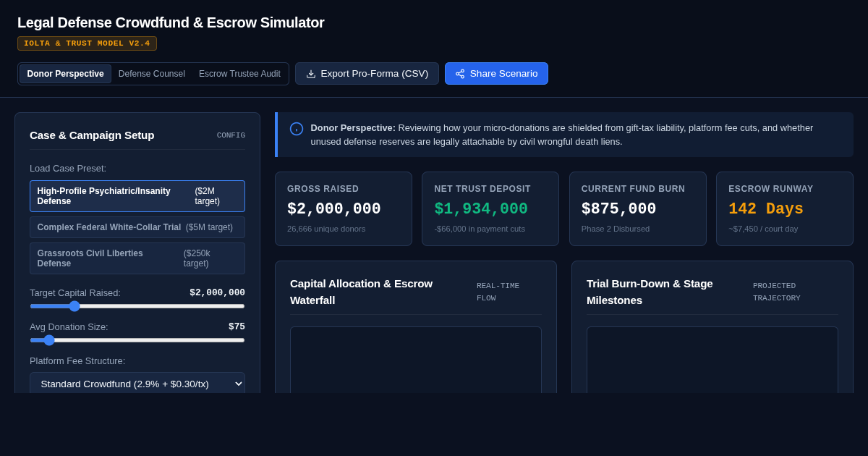Click the Legal Defense Crowdfund & Escrow Simulator title

click(x=171, y=22)
